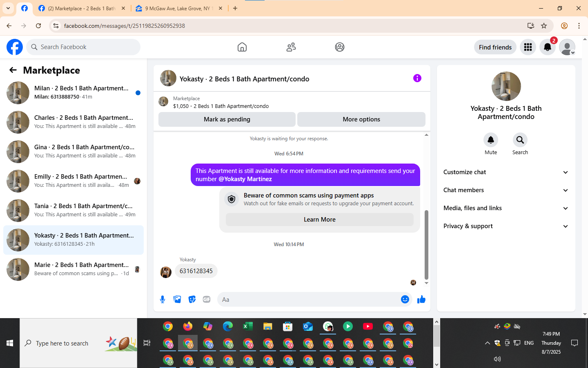Viewport: 588px width, 368px height.
Task: Click Learn More about payment scams
Action: click(x=320, y=220)
